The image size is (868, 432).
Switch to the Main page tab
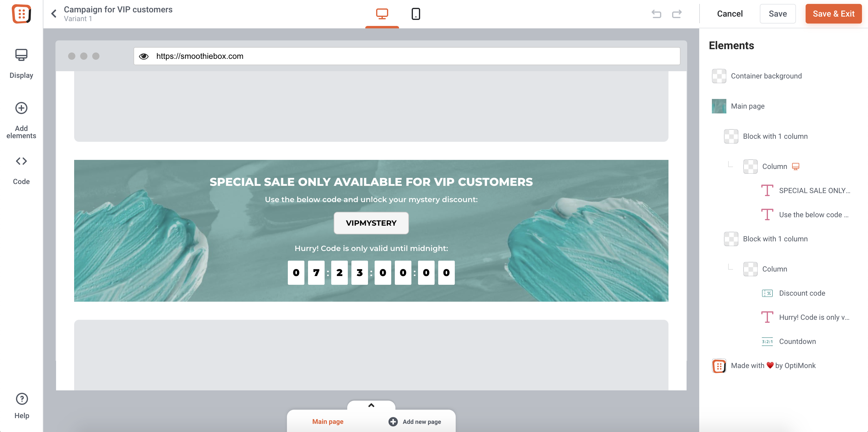[x=328, y=421]
